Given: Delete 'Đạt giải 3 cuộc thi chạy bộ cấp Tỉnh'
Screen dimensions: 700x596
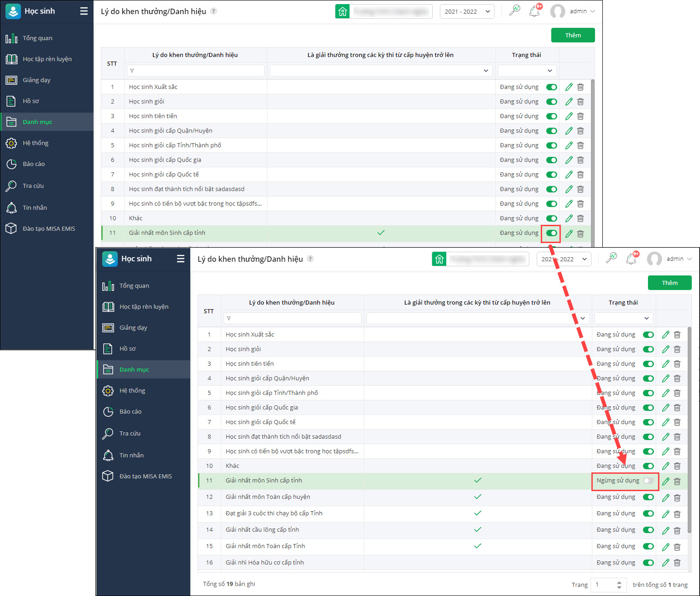Looking at the screenshot, I should 677,513.
